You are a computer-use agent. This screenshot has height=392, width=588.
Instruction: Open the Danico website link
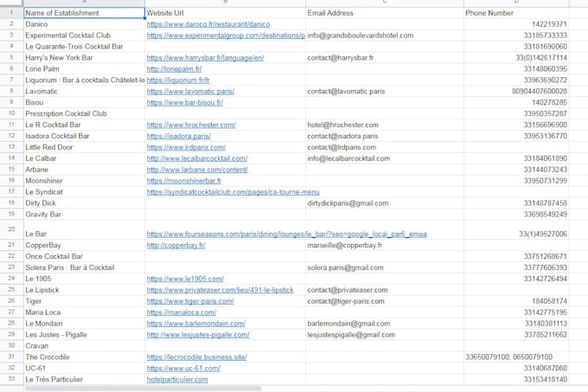click(x=208, y=24)
